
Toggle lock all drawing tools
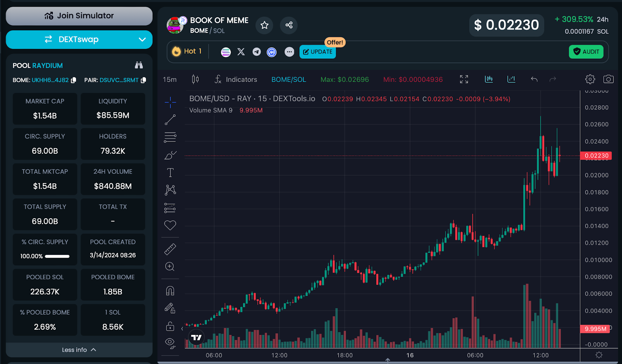pyautogui.click(x=170, y=326)
